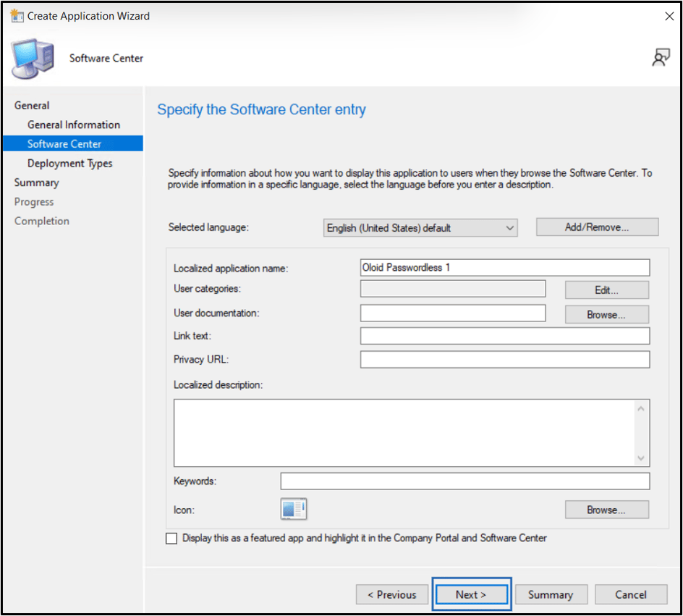Click the User categories field
This screenshot has width=683, height=616.
pos(453,288)
